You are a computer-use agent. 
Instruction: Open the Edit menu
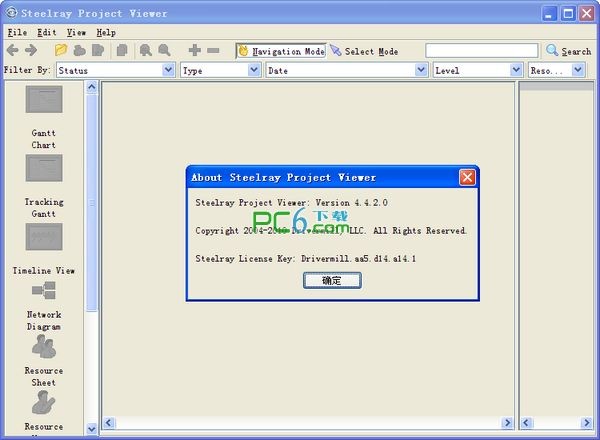pos(47,33)
